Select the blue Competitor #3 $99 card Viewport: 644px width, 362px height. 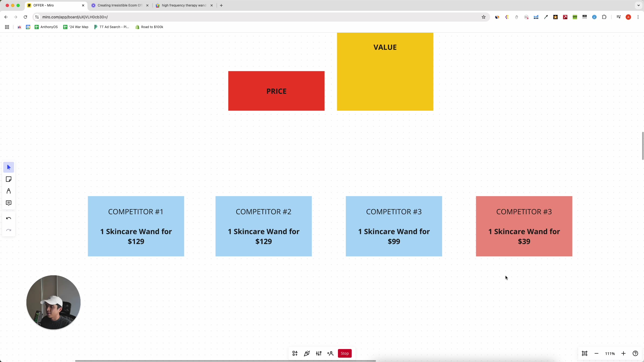(x=394, y=226)
